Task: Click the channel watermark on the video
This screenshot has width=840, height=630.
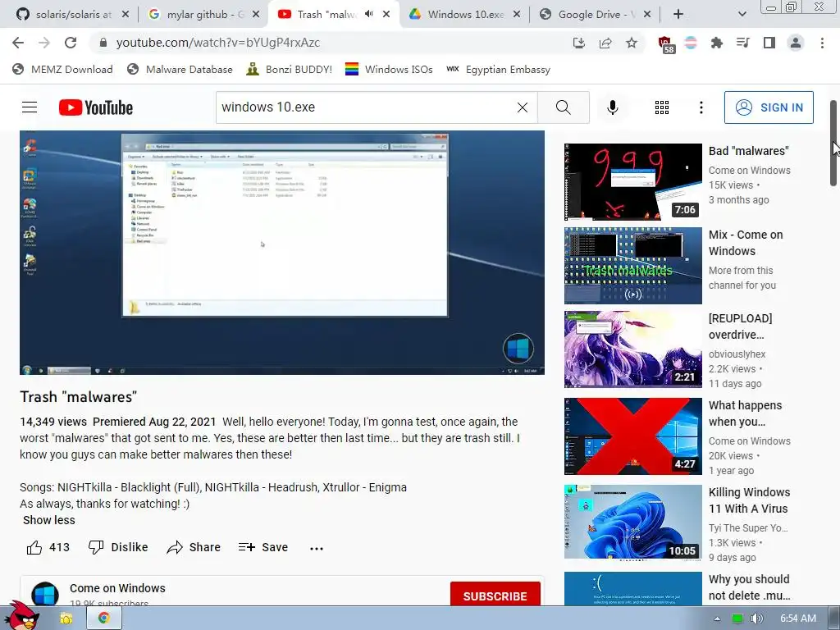Action: [x=518, y=349]
